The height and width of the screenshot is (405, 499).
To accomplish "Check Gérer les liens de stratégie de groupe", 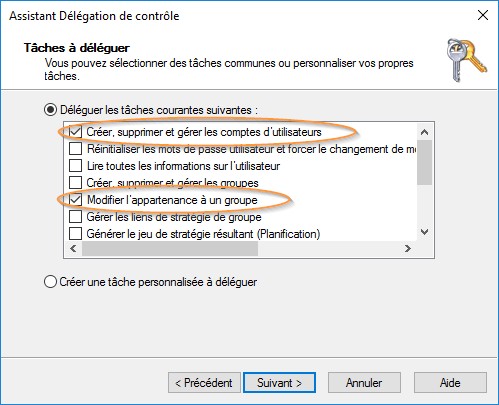I will 76,217.
